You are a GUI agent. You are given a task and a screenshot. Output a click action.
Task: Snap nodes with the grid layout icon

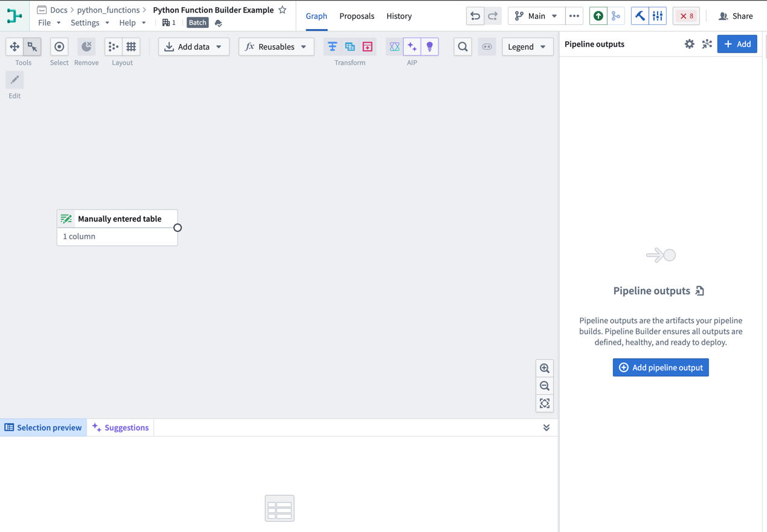[x=131, y=46]
